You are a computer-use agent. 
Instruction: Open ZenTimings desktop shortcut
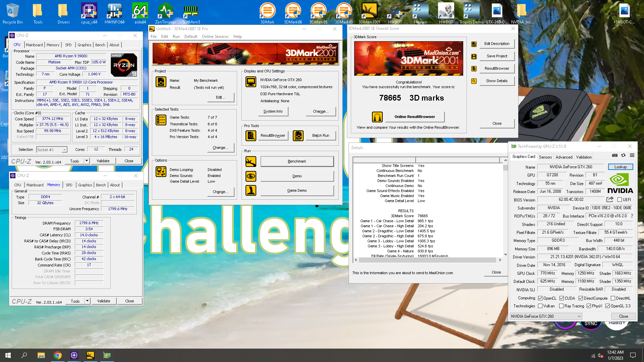(166, 13)
